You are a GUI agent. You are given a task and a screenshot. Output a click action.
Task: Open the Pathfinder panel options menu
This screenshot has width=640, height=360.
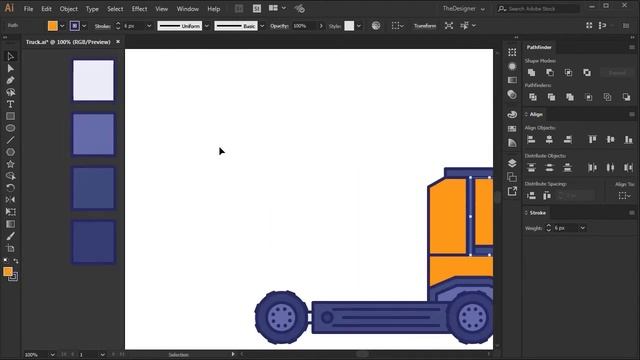coord(631,47)
